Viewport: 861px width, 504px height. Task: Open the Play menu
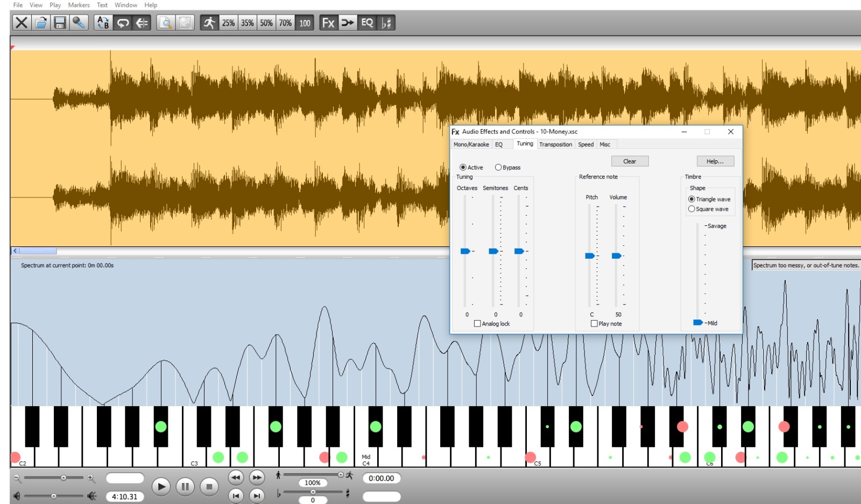coord(55,5)
